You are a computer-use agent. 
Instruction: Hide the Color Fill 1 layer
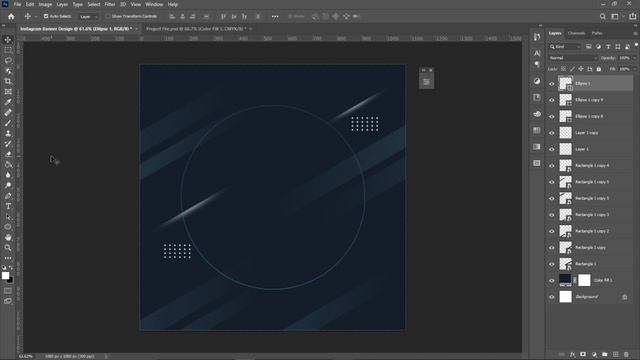pyautogui.click(x=552, y=280)
